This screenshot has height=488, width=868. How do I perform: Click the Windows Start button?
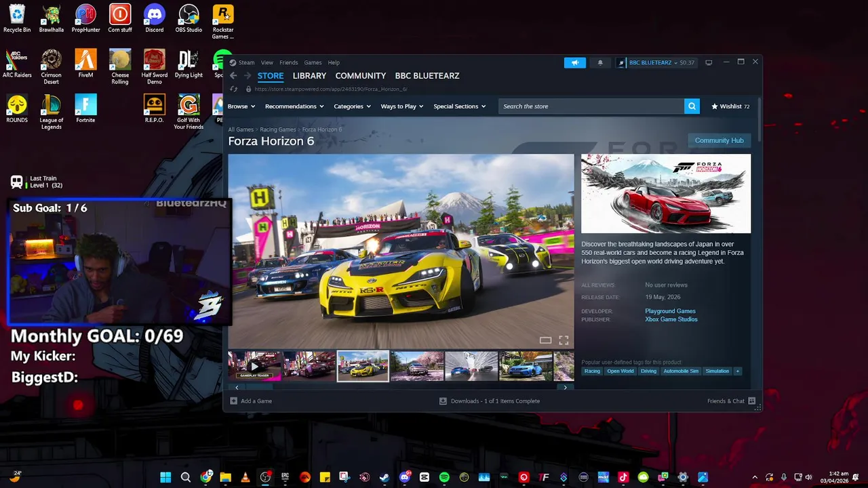click(165, 477)
